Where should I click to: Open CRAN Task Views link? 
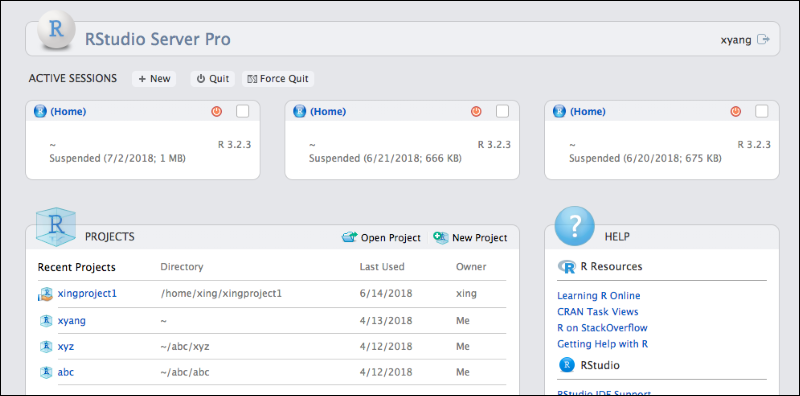pos(597,311)
